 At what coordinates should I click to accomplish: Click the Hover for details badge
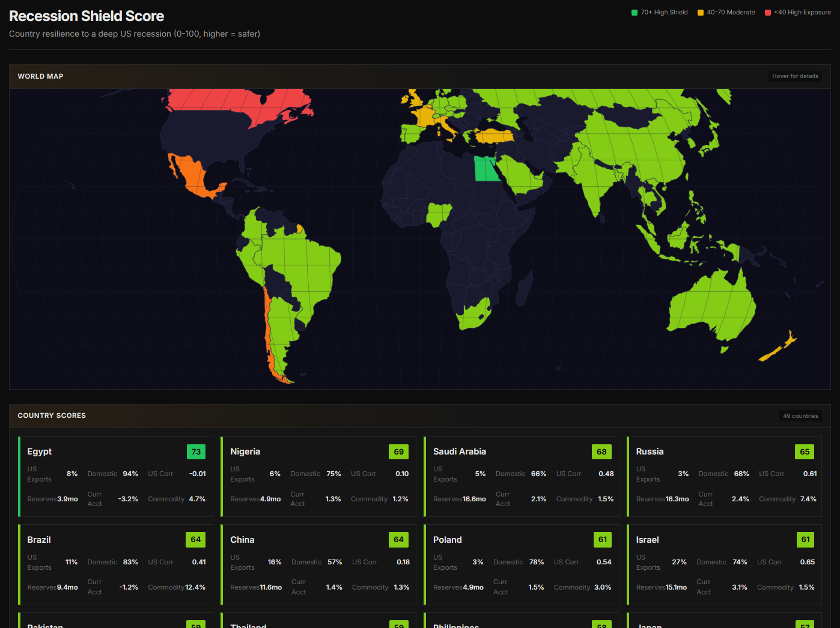(x=795, y=76)
